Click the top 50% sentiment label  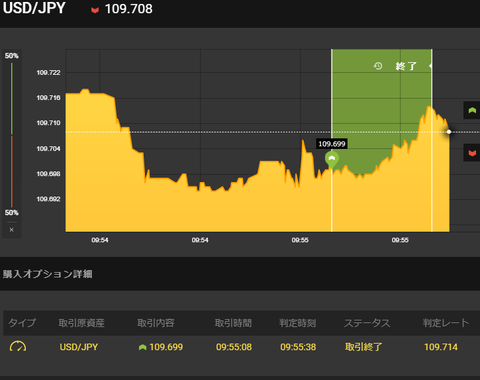(12, 56)
